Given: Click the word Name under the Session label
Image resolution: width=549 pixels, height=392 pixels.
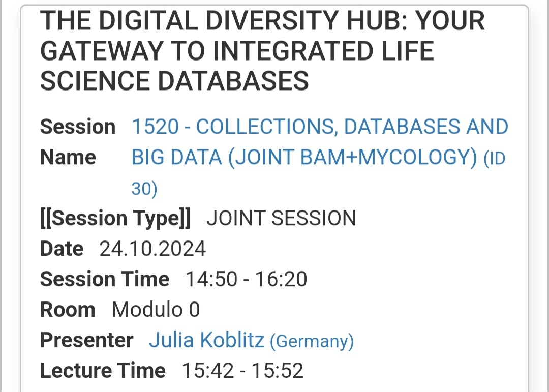Looking at the screenshot, I should click(68, 158).
